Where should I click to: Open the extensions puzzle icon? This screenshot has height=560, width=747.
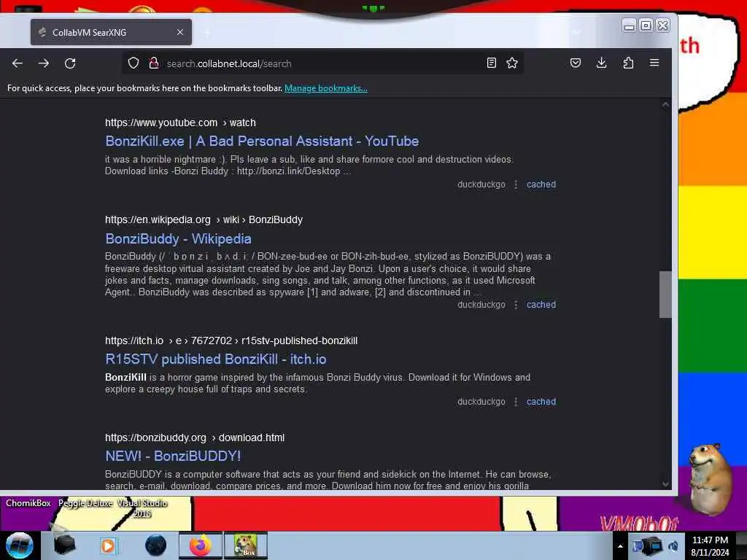(628, 63)
